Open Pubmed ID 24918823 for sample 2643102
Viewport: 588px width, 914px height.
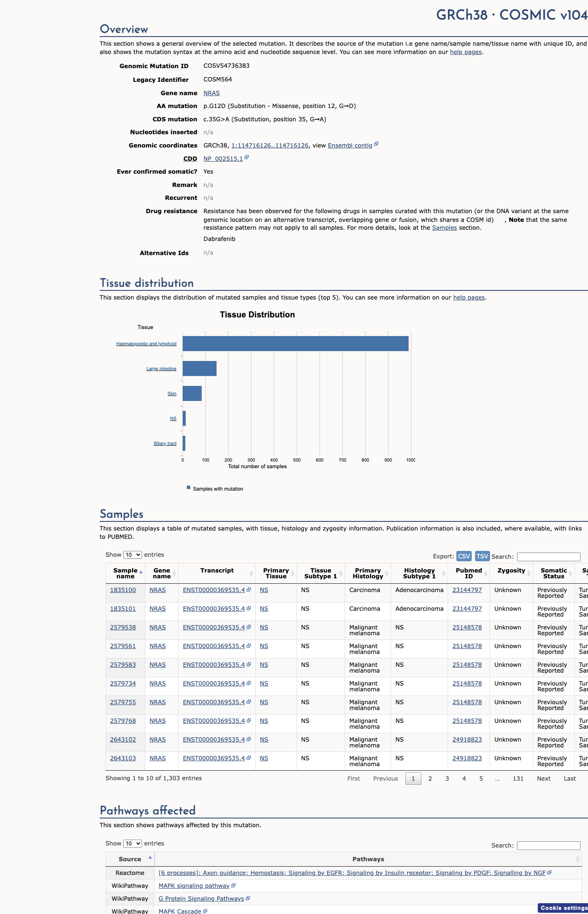467,740
